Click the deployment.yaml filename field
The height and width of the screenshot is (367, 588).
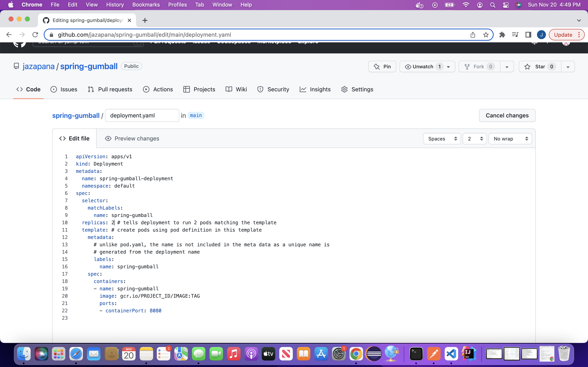(142, 115)
